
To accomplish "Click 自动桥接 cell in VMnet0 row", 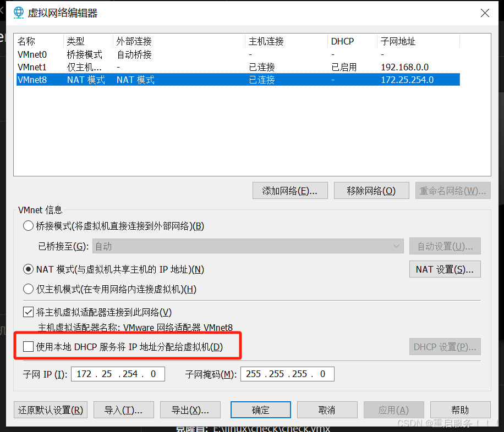I will [134, 54].
